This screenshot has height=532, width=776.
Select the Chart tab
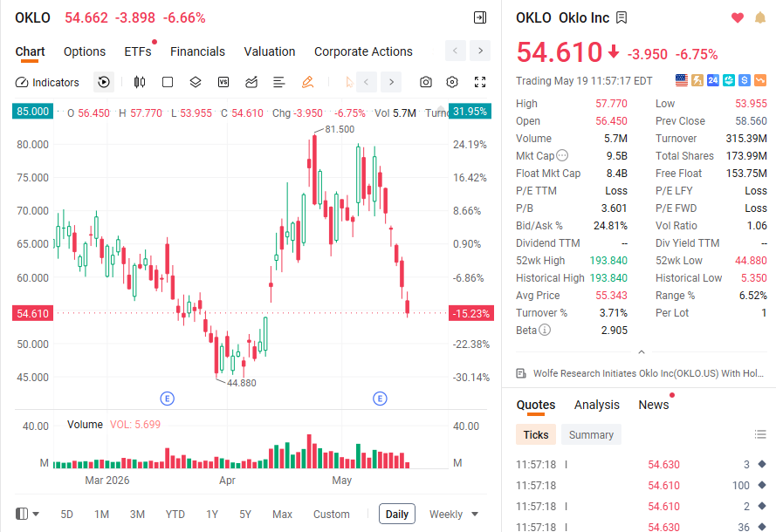tap(31, 51)
